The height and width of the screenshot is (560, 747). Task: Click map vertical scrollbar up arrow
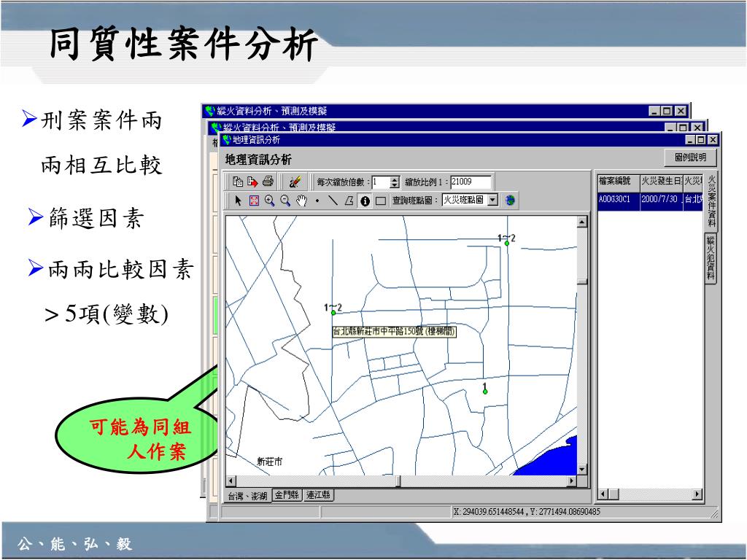point(582,222)
